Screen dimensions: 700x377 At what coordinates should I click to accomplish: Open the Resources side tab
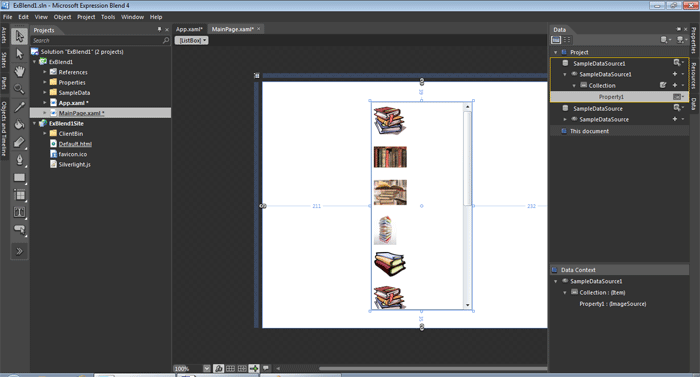[694, 76]
